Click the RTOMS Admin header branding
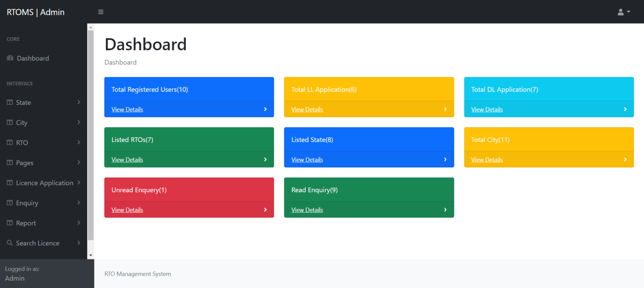644x288 pixels. click(x=35, y=12)
